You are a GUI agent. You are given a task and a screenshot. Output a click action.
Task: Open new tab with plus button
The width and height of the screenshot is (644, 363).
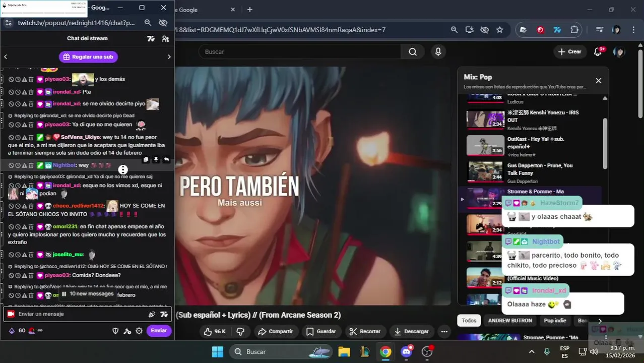click(249, 10)
